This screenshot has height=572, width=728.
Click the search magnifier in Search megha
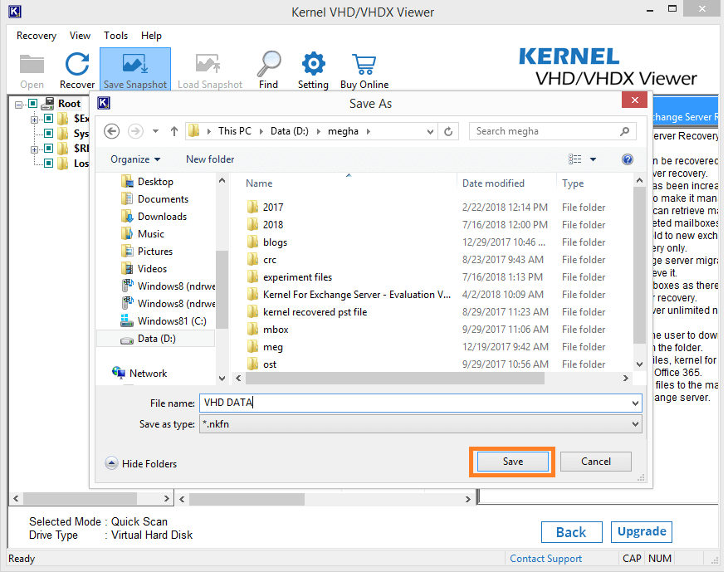[625, 131]
